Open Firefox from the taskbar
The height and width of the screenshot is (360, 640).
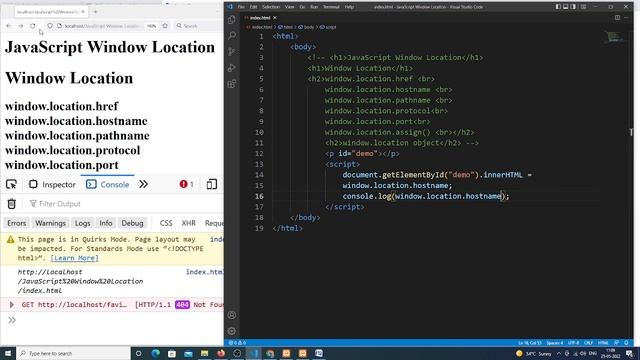coord(221,353)
